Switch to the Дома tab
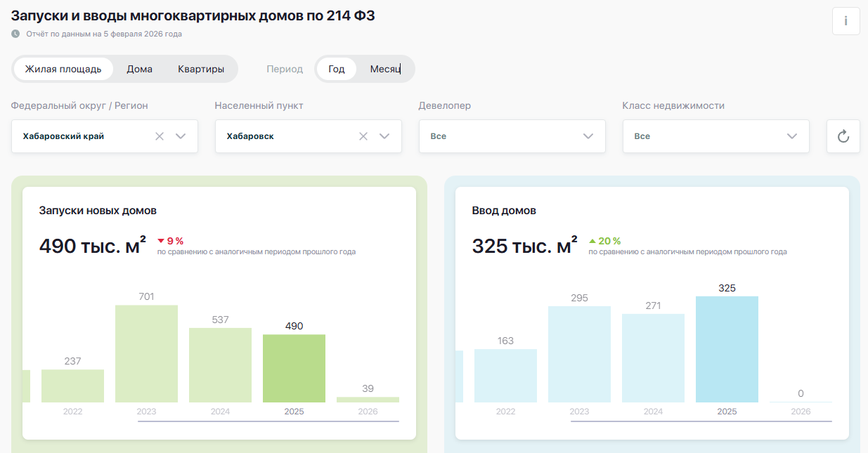 click(x=139, y=68)
